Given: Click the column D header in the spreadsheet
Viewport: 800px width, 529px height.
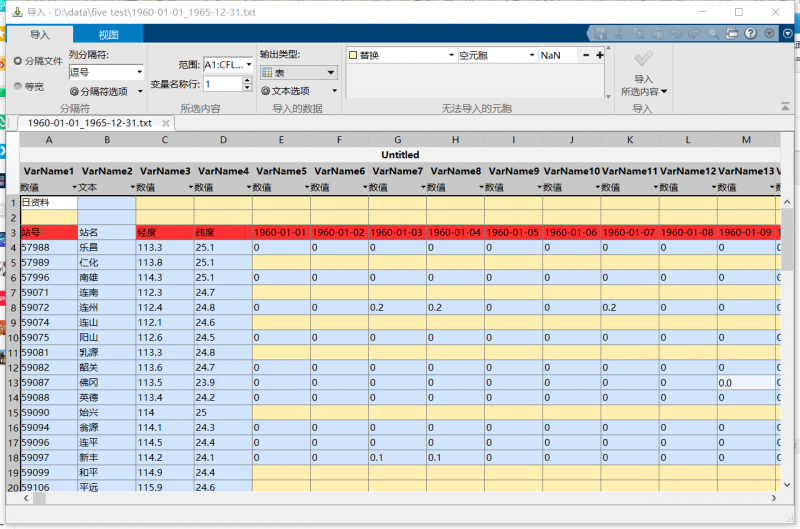Looking at the screenshot, I should (223, 140).
